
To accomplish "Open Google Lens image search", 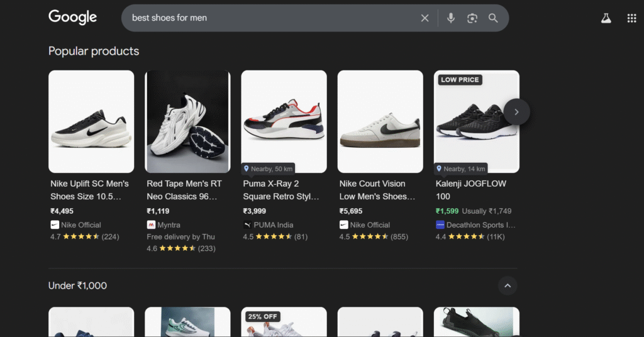I will 472,18.
